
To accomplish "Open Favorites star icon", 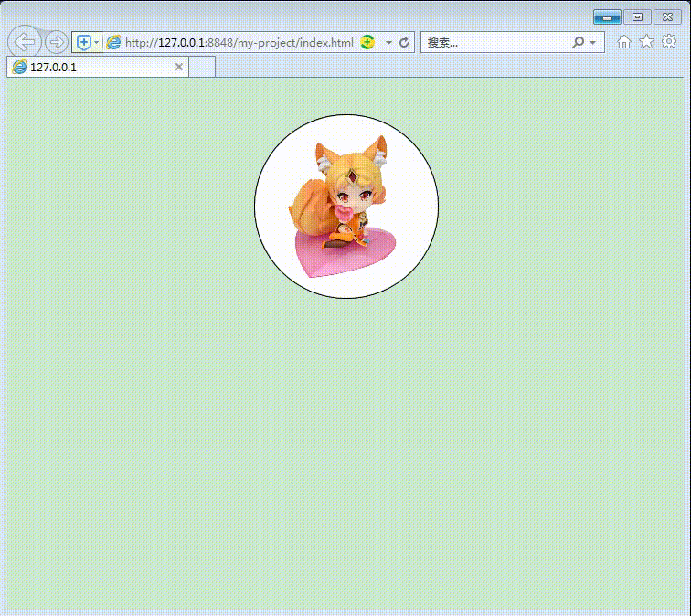I will coord(646,42).
